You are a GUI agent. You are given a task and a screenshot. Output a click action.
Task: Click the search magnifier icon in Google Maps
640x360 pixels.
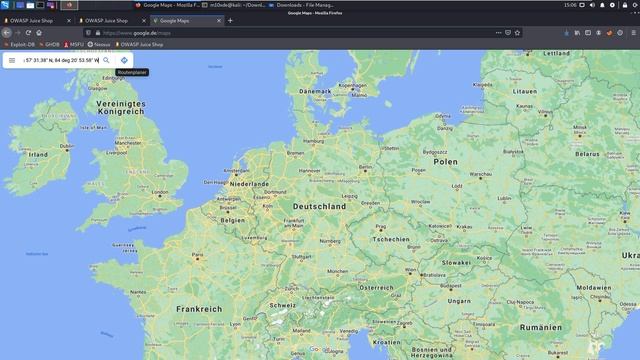point(106,60)
